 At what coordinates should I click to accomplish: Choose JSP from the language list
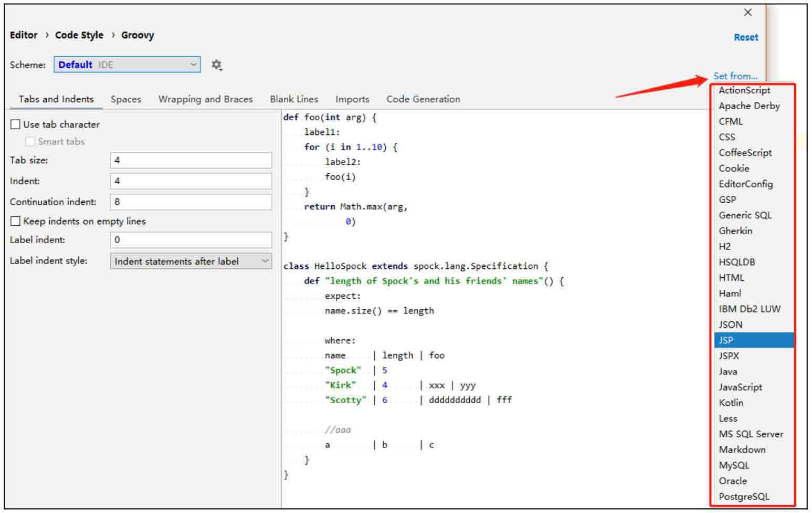tap(726, 340)
